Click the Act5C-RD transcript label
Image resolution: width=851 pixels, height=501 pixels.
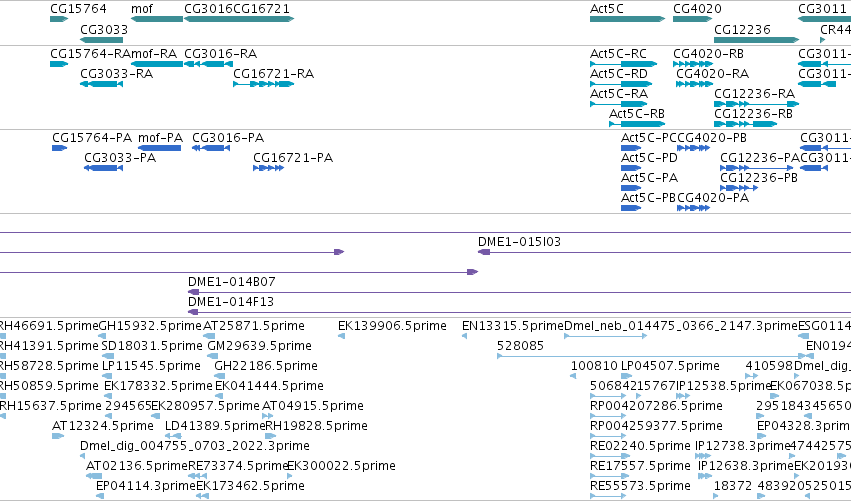[x=619, y=73]
